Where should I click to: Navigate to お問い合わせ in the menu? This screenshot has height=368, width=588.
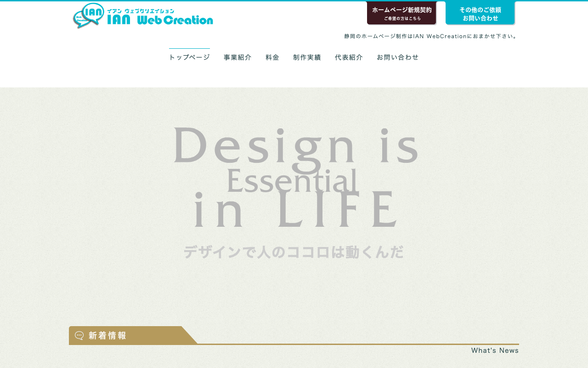click(x=398, y=57)
